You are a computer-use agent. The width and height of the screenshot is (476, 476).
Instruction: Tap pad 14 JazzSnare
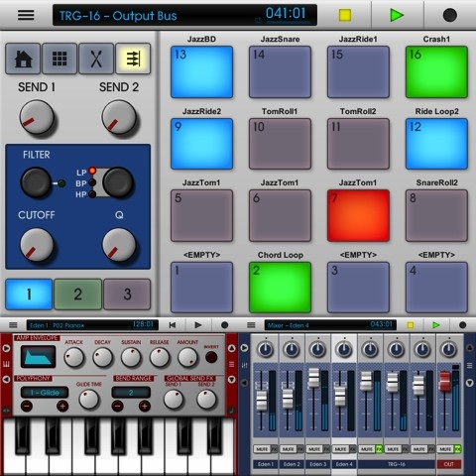coord(280,72)
